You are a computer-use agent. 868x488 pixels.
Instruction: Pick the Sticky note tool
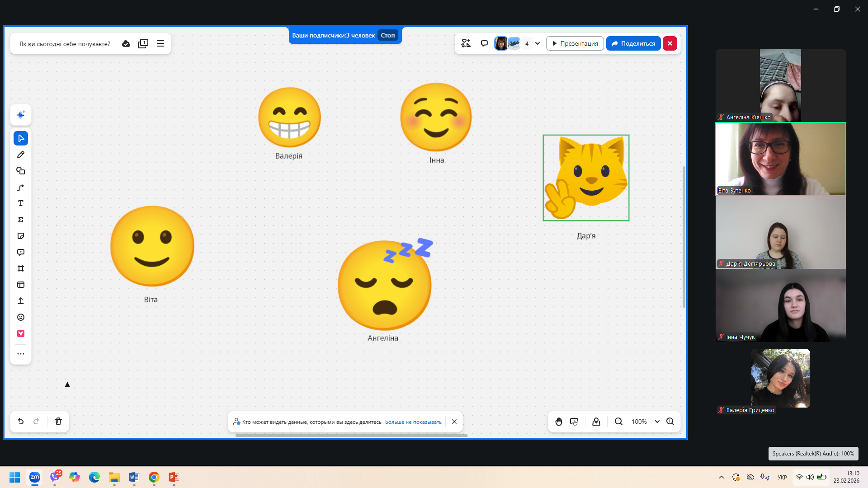point(21,236)
